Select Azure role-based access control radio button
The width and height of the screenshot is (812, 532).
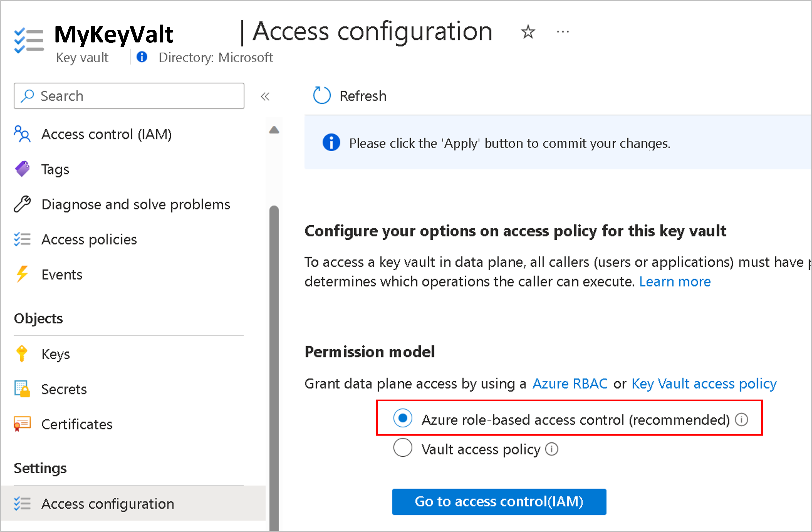(x=402, y=418)
